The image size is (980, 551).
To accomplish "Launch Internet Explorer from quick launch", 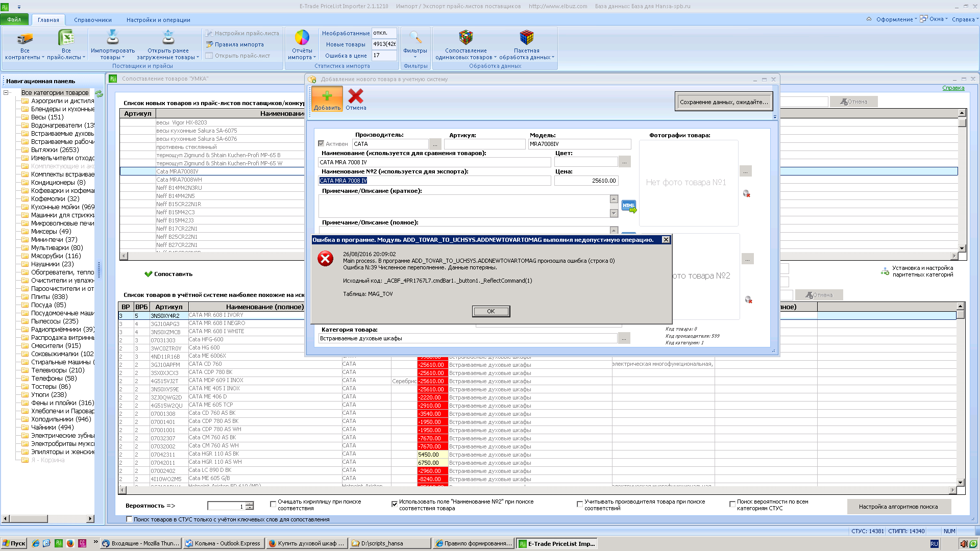I will [36, 544].
